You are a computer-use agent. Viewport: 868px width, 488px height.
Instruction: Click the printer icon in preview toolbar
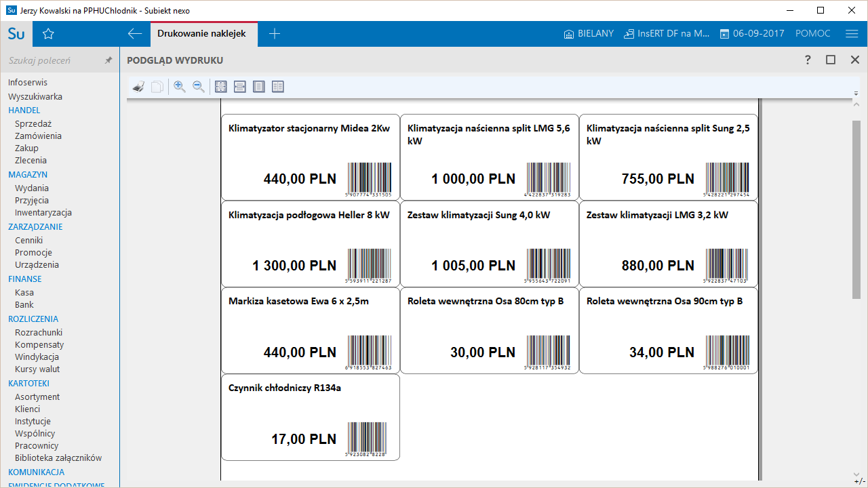pyautogui.click(x=138, y=87)
